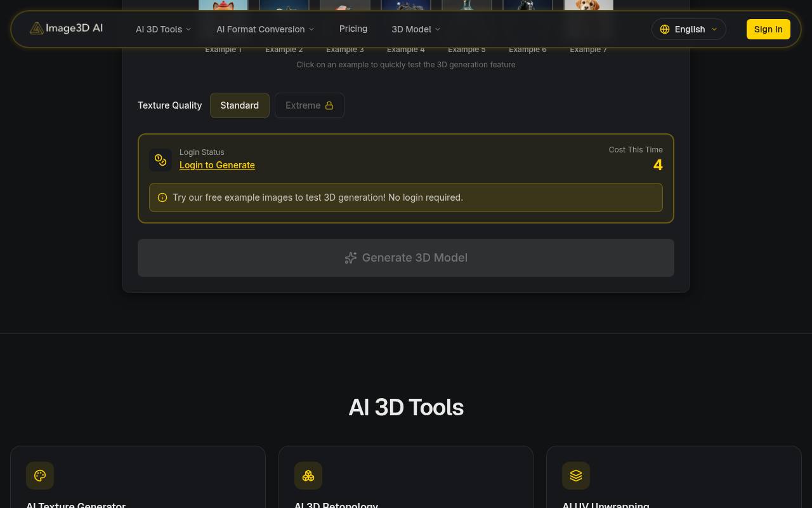The height and width of the screenshot is (508, 812).
Task: Click the layers icon for AI UV Unwrapping
Action: point(576,476)
